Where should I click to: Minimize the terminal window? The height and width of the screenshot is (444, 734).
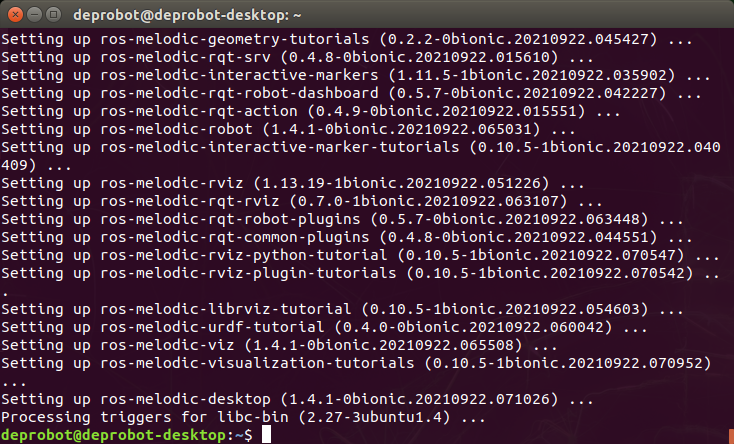pyautogui.click(x=35, y=15)
